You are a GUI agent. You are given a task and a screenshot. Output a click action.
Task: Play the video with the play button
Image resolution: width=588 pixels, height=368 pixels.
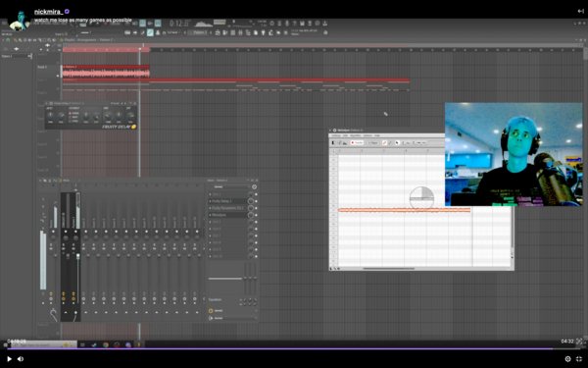pyautogui.click(x=10, y=359)
